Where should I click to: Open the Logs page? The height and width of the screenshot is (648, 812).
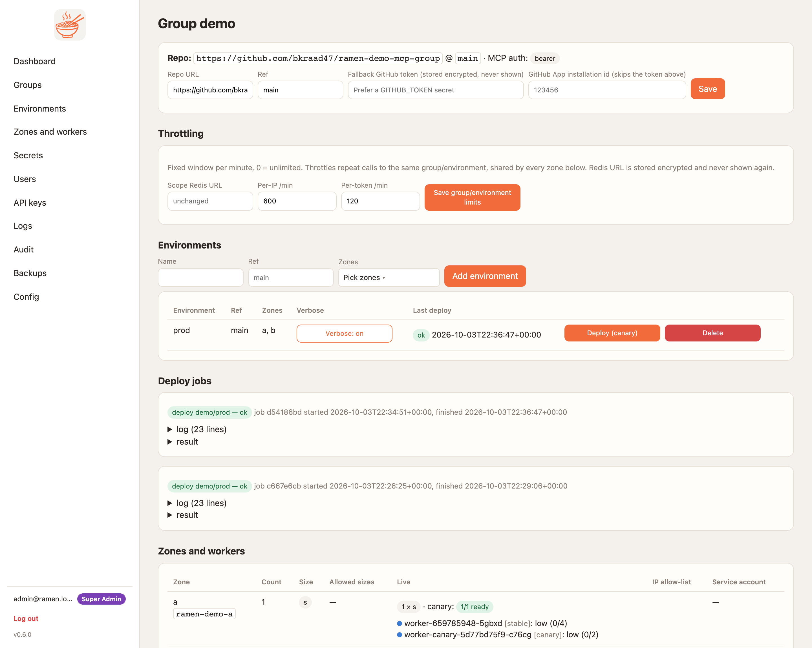point(23,226)
